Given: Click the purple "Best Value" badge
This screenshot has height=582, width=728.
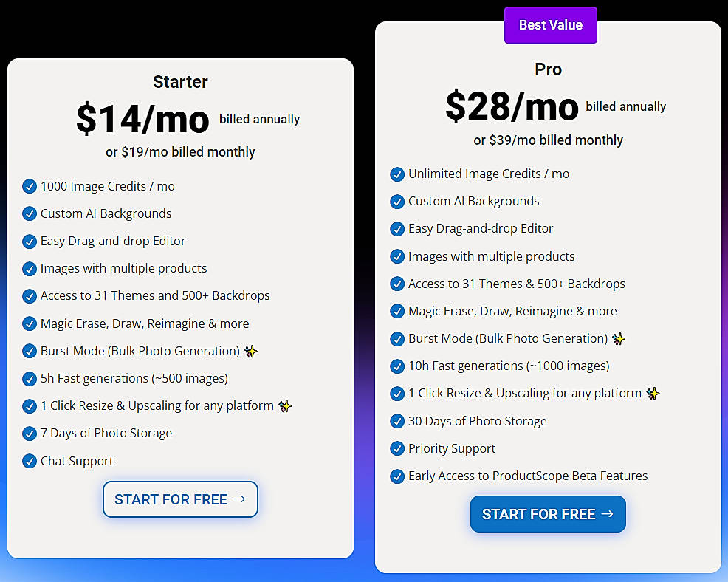Looking at the screenshot, I should pos(550,24).
